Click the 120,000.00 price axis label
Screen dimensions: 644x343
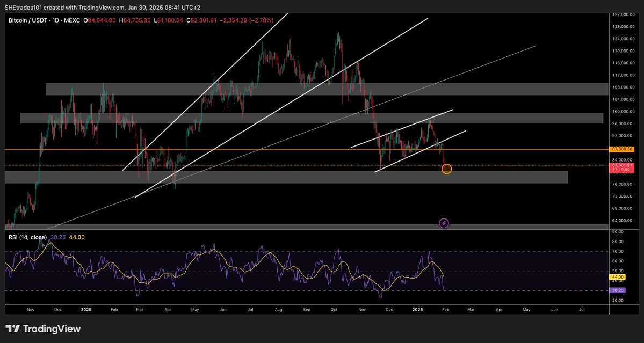[623, 52]
